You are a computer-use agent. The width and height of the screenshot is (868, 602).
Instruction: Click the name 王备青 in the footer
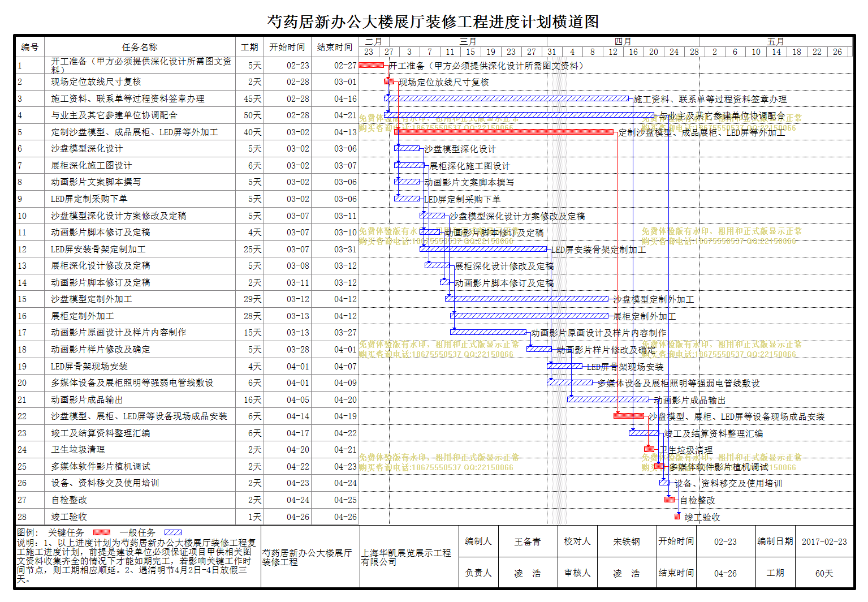click(527, 541)
